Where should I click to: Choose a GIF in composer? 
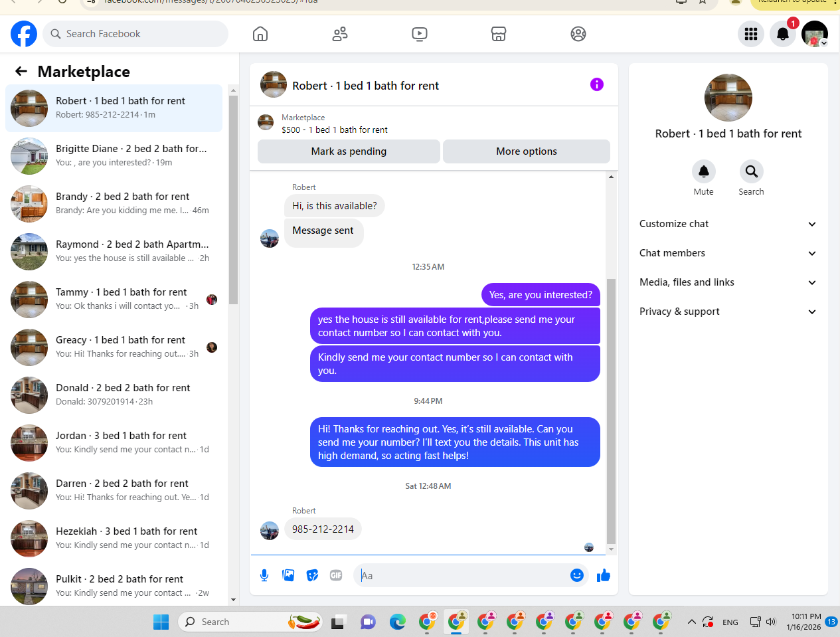click(336, 575)
